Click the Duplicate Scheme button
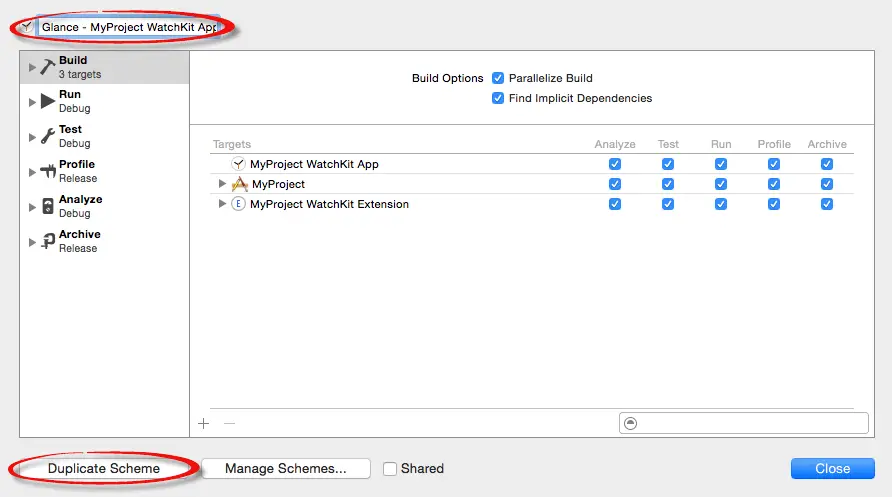The width and height of the screenshot is (892, 497). tap(104, 468)
